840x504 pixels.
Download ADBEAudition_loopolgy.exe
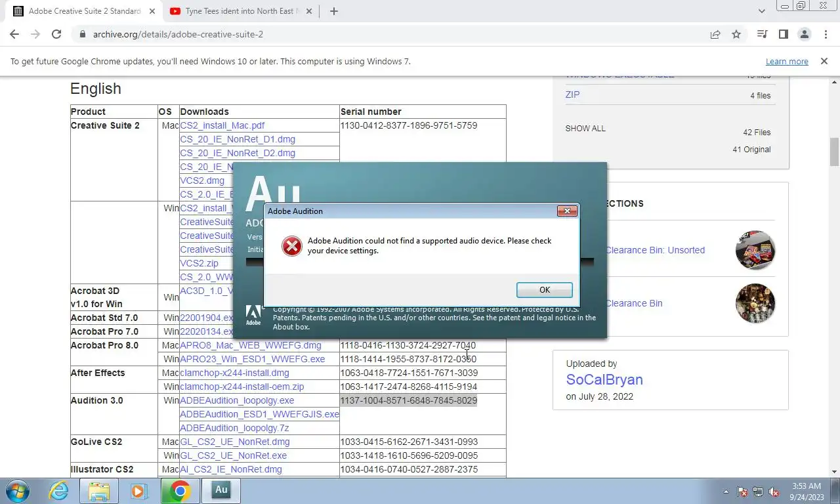point(237,400)
